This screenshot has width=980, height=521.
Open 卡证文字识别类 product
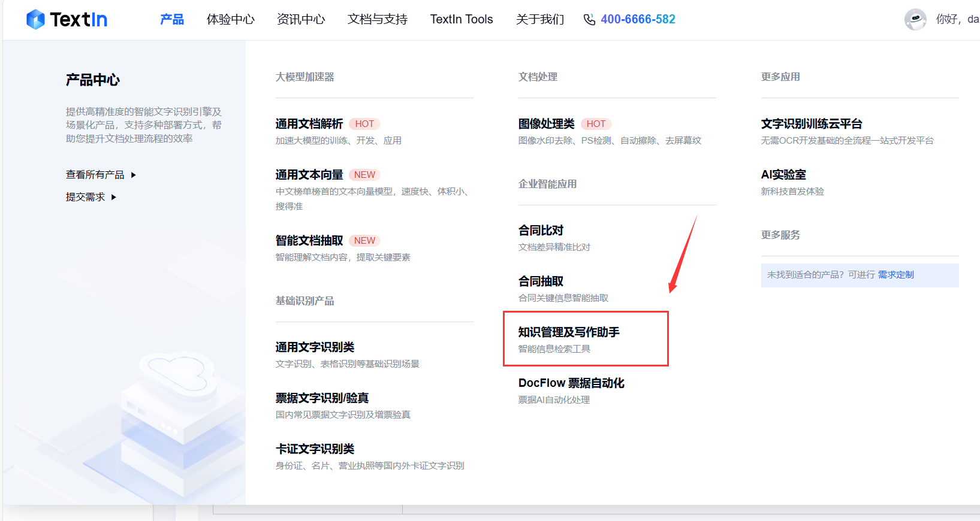point(315,449)
